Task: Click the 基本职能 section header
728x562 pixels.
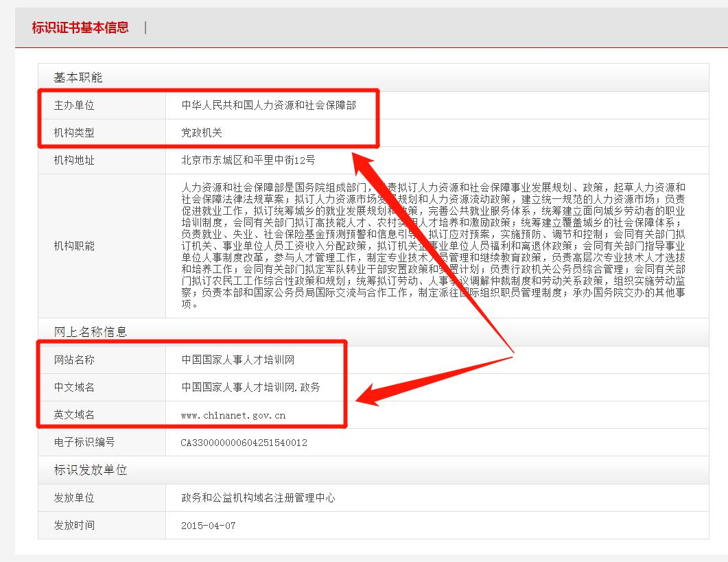Action: pos(78,77)
